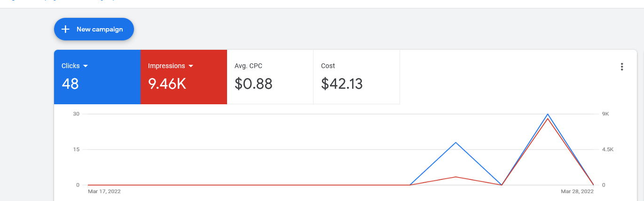Open the three-dot chart options menu
Viewport: 644px width, 201px height.
621,67
